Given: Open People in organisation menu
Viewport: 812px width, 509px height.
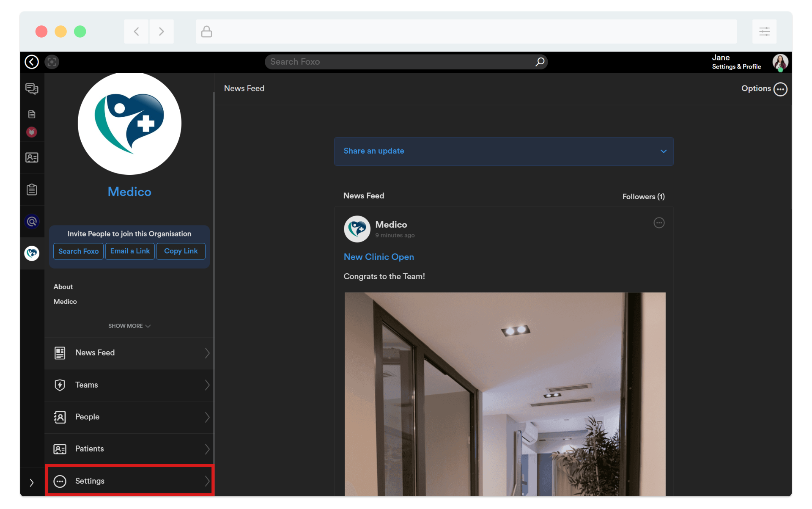Looking at the screenshot, I should pyautogui.click(x=129, y=418).
